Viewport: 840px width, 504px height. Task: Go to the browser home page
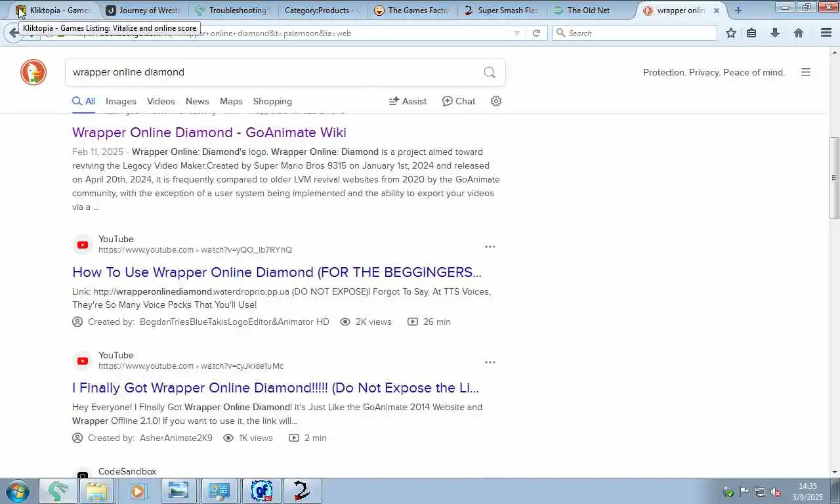799,33
